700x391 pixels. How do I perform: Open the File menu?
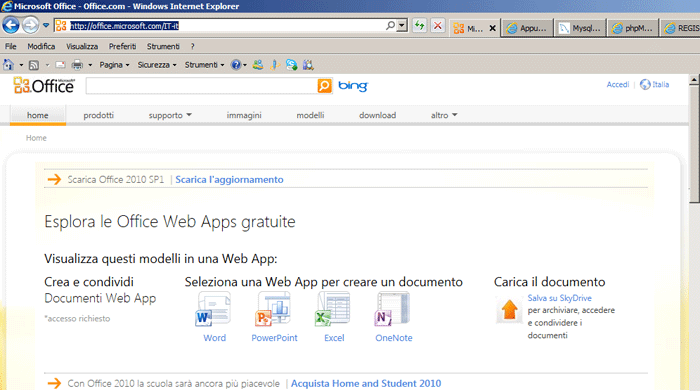pos(11,46)
